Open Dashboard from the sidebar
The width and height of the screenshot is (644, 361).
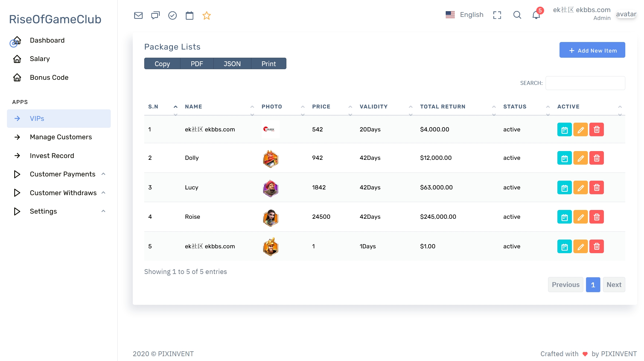59,40
